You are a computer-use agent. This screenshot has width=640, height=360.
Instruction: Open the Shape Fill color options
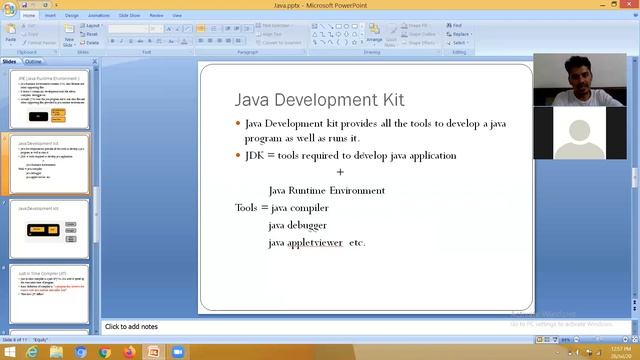click(x=416, y=26)
